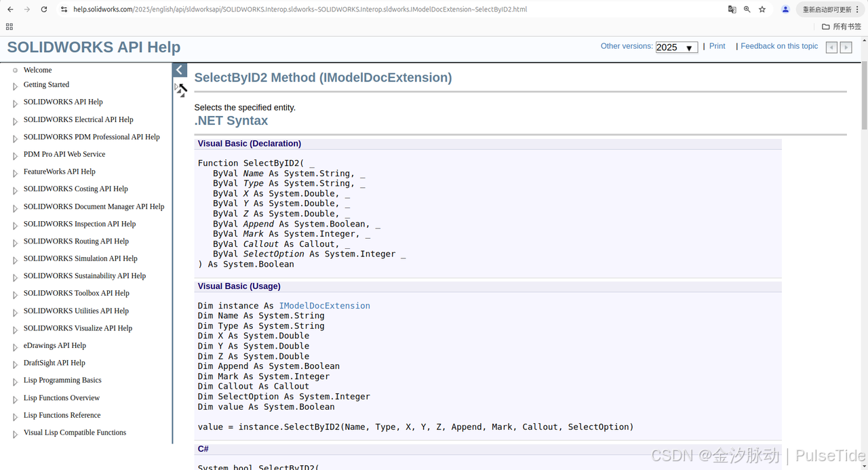The height and width of the screenshot is (470, 868).
Task: Click the page's vertical scrollbar thumb
Action: click(865, 95)
